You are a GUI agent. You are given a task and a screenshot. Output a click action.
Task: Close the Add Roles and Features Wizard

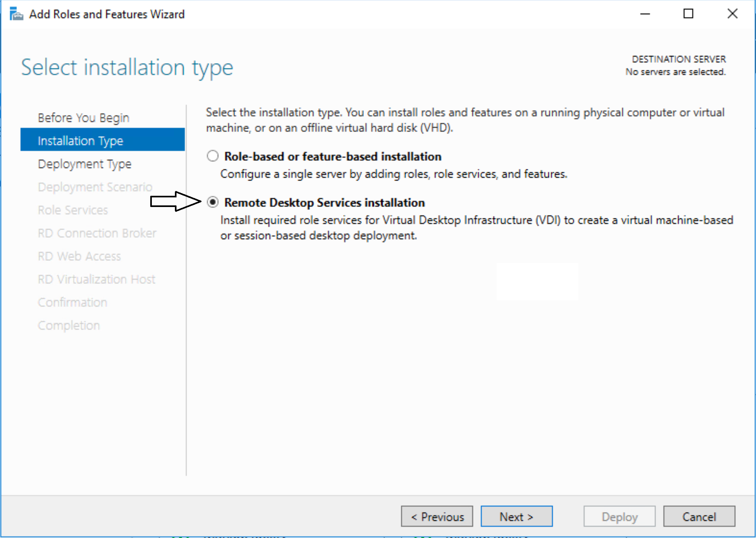point(732,14)
